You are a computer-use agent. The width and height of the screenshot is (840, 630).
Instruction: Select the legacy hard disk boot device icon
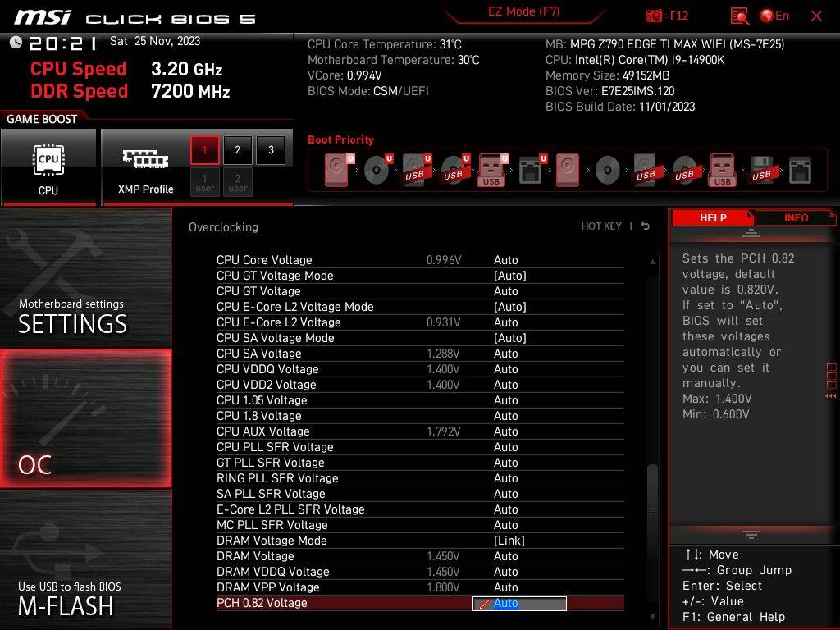[x=568, y=170]
